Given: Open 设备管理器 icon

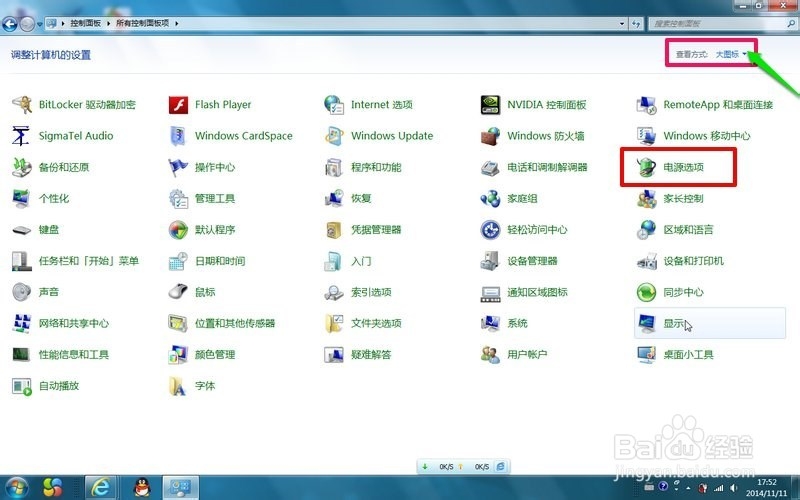Looking at the screenshot, I should pyautogui.click(x=490, y=261).
